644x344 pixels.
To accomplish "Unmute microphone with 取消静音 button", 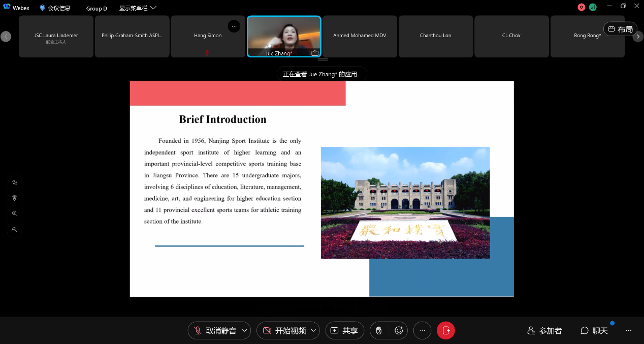I will click(215, 330).
